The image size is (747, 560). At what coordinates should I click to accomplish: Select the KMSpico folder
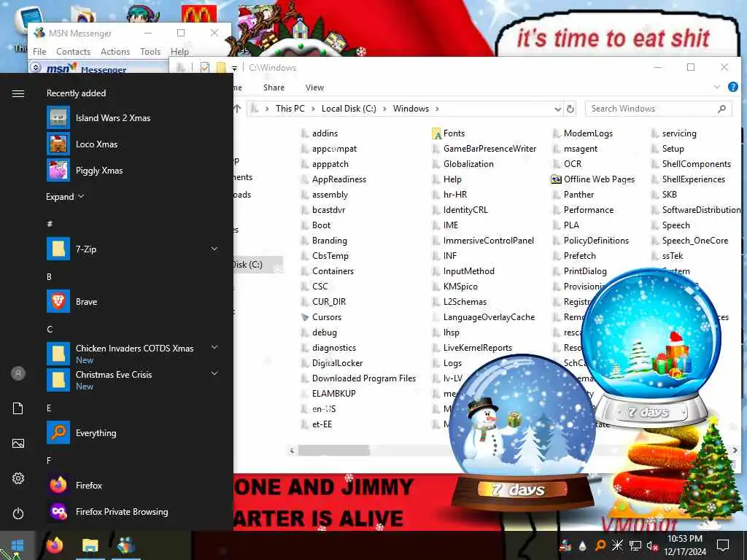point(454,286)
